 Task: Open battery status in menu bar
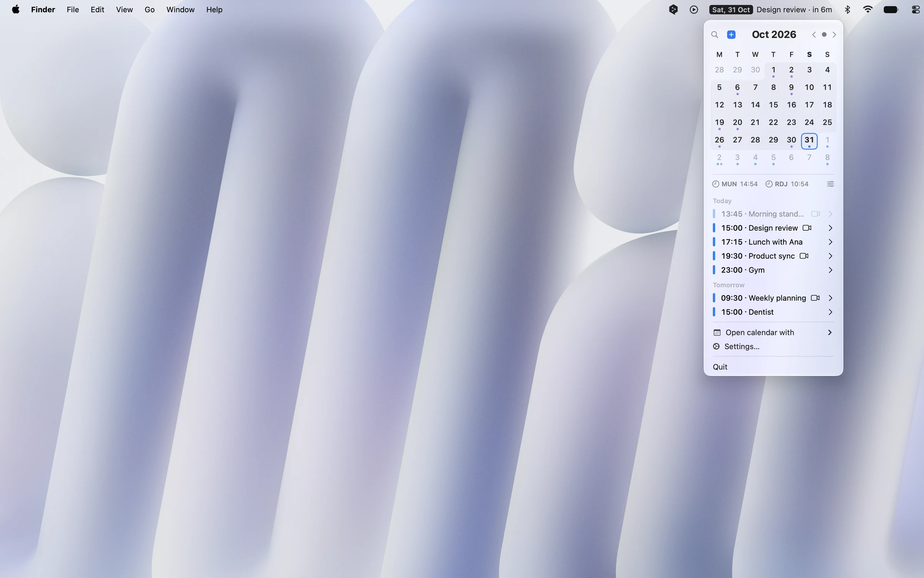891,10
